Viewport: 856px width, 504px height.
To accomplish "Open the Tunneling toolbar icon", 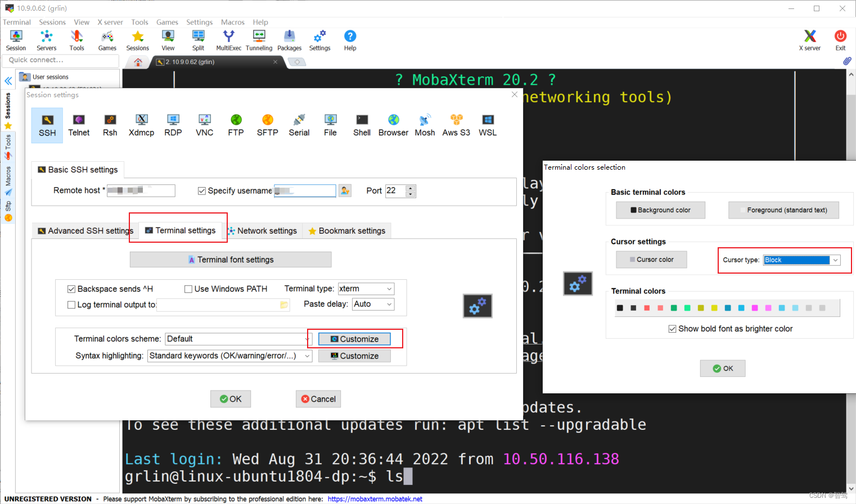I will pyautogui.click(x=259, y=40).
